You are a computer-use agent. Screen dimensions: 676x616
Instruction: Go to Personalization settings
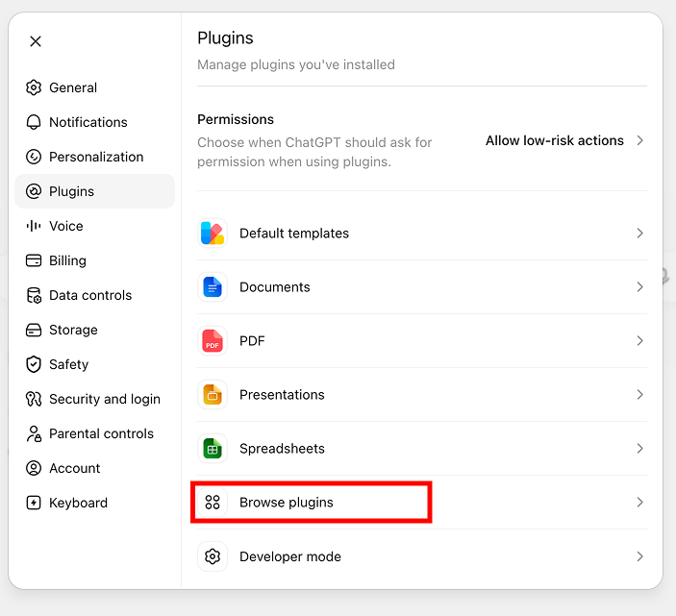pos(95,157)
